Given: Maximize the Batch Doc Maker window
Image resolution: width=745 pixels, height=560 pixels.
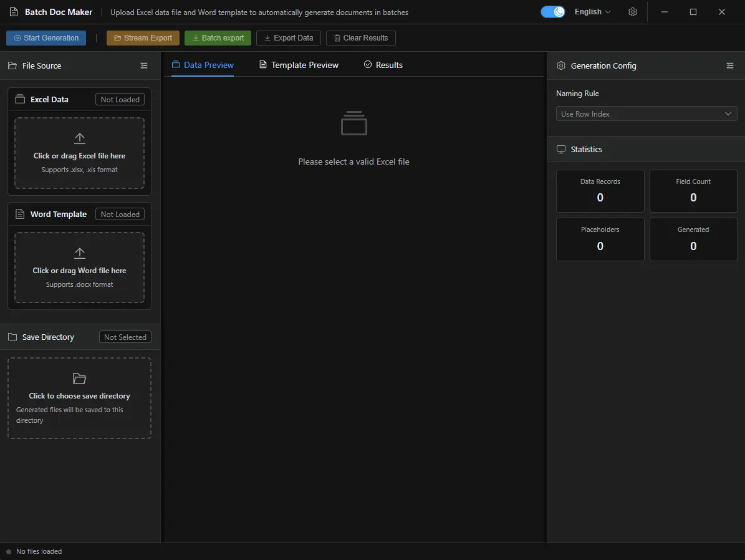Looking at the screenshot, I should 693,12.
